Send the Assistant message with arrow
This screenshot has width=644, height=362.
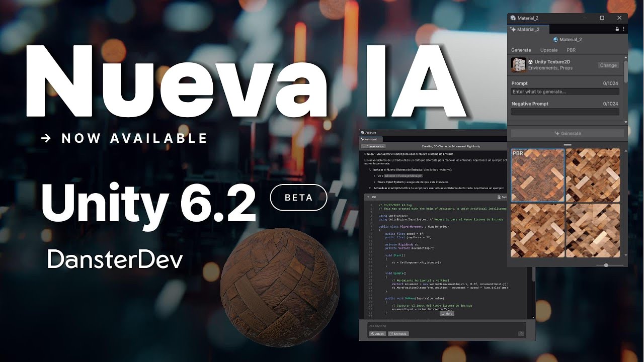tap(521, 333)
